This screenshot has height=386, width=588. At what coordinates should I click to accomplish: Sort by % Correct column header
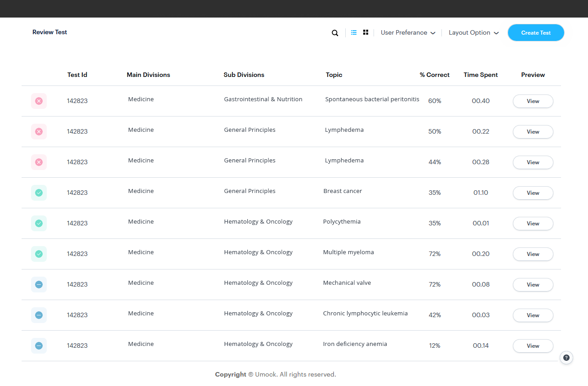(435, 75)
